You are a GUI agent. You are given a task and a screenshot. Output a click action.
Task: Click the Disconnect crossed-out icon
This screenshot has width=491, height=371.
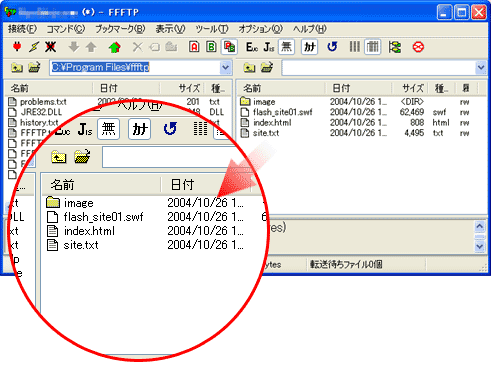tap(50, 47)
